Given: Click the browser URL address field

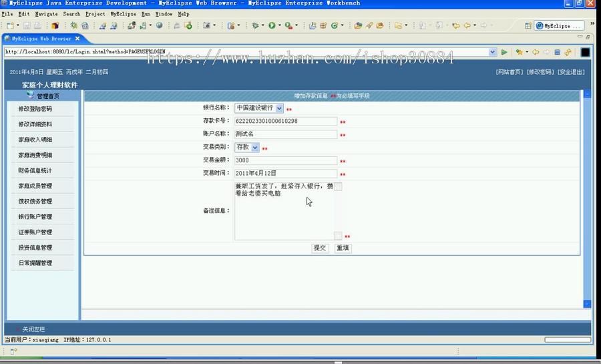Looking at the screenshot, I should click(x=246, y=51).
